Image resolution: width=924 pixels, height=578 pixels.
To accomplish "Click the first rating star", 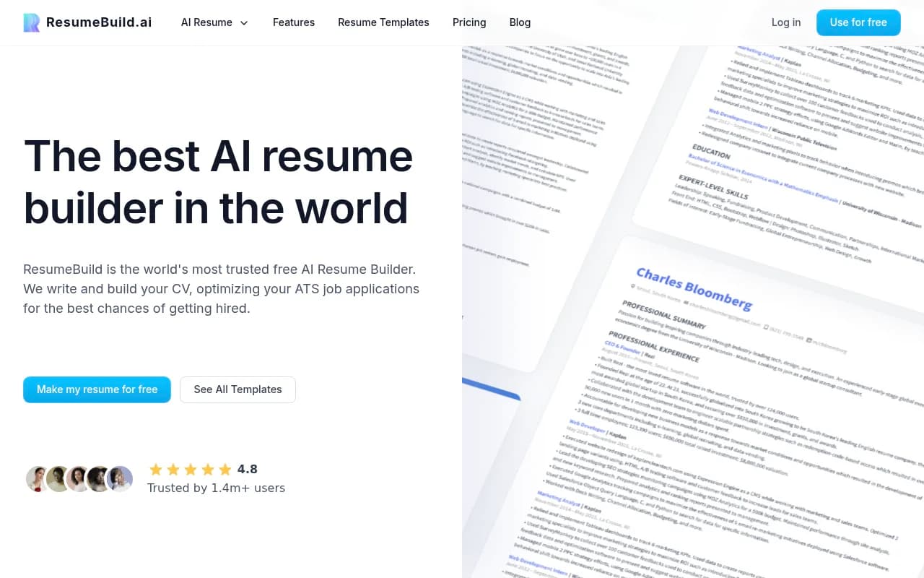I will pyautogui.click(x=156, y=470).
